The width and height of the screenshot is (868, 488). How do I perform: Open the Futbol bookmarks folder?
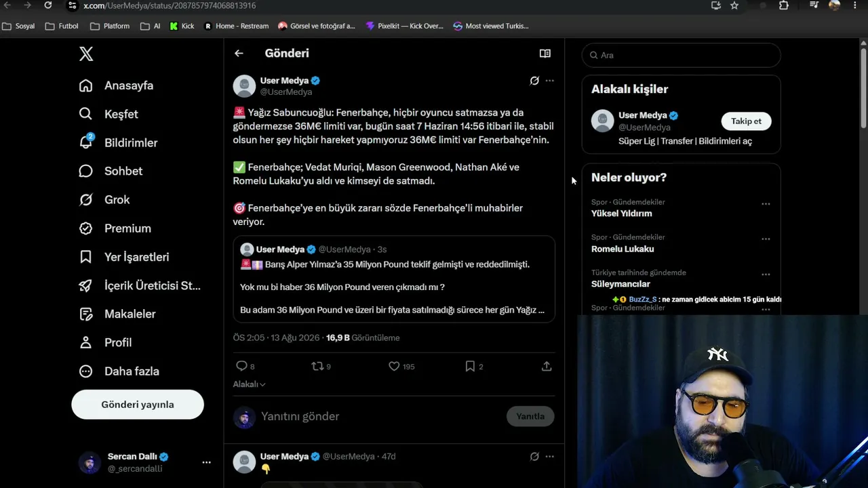[62, 26]
